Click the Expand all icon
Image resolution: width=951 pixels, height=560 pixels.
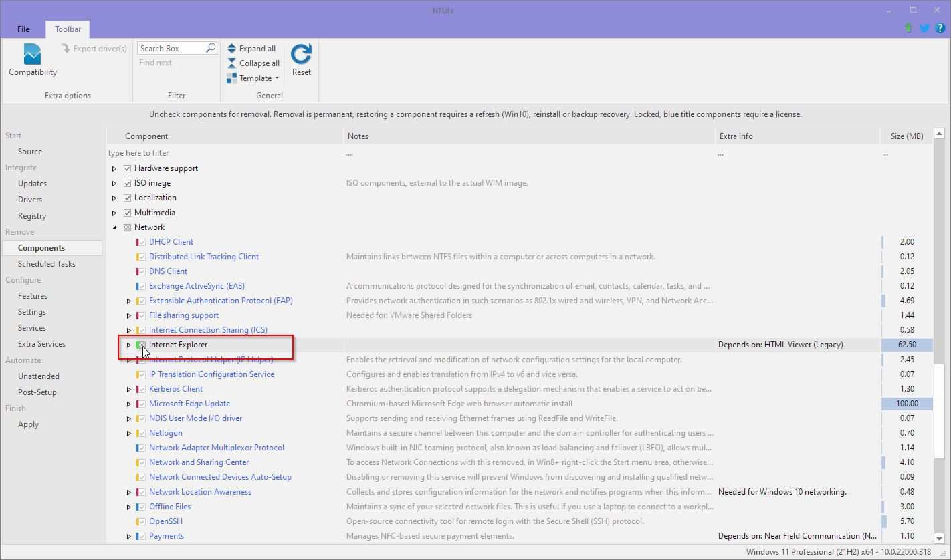[232, 49]
